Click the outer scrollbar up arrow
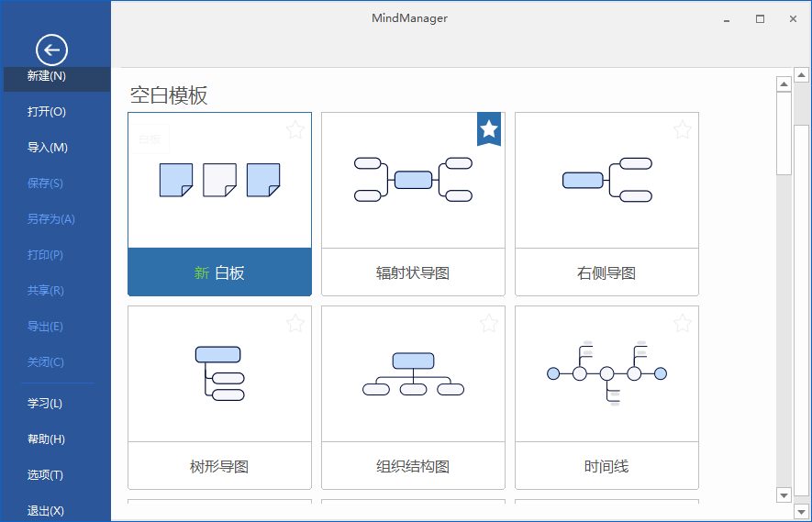The image size is (812, 522). (802, 75)
